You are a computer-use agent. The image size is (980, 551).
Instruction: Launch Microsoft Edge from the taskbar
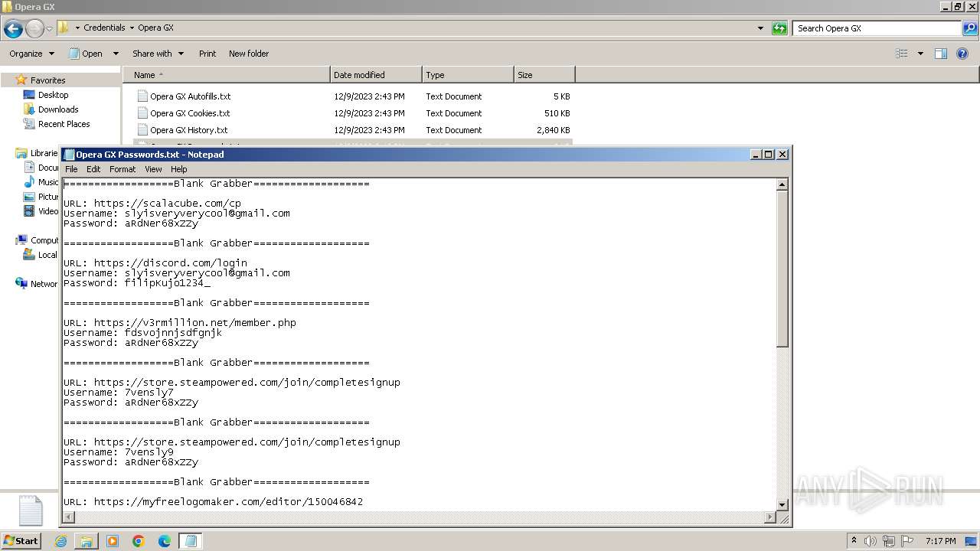click(x=165, y=541)
